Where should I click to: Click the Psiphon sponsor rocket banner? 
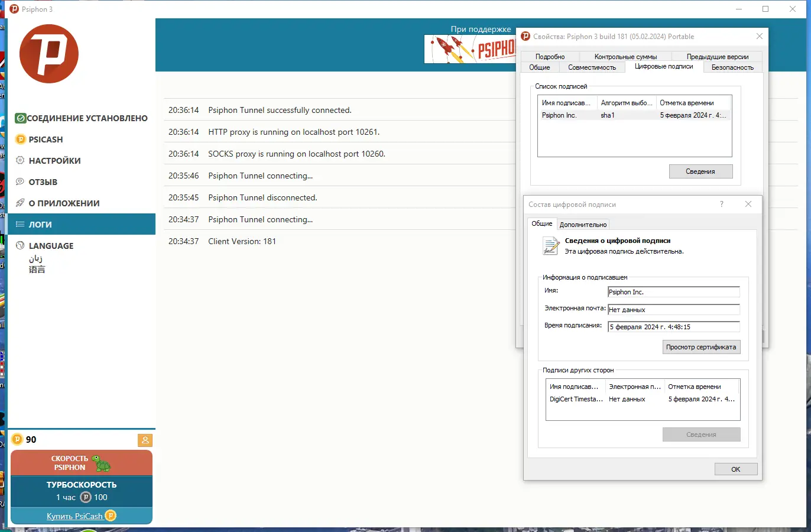click(470, 49)
